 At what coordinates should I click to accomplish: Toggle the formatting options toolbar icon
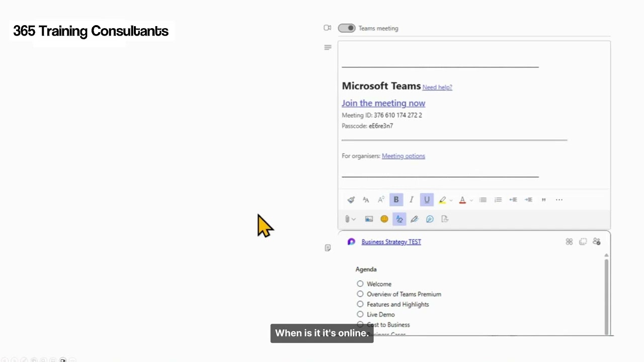[x=399, y=219]
